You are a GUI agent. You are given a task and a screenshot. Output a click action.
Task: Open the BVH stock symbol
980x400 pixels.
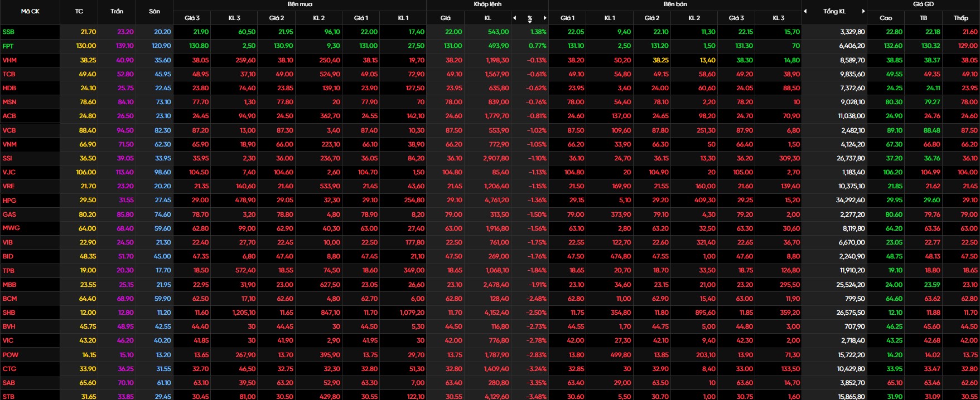tap(9, 326)
